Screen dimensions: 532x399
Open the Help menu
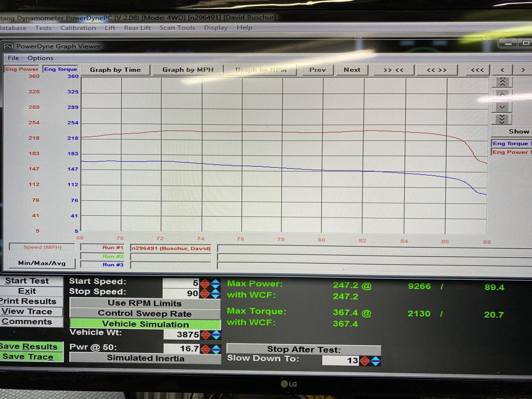point(244,27)
